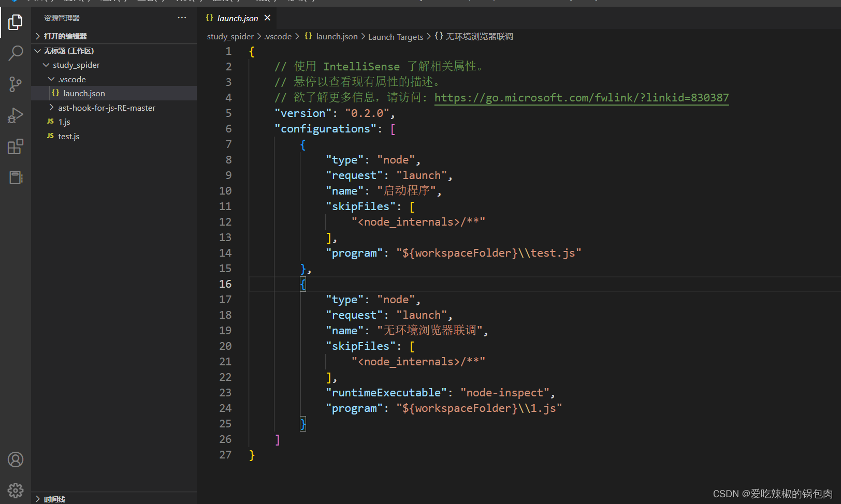
Task: Click line number 16 in the gutter
Action: click(x=225, y=284)
